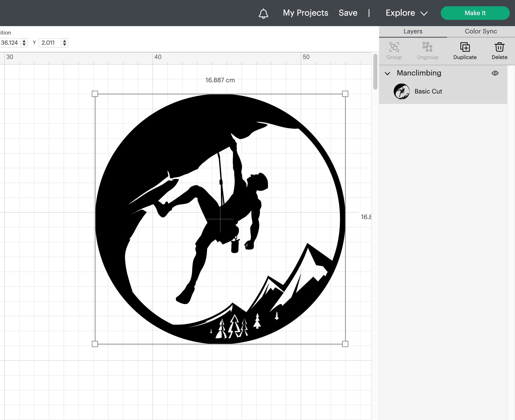Switch to the Color Sync tab

(x=480, y=31)
